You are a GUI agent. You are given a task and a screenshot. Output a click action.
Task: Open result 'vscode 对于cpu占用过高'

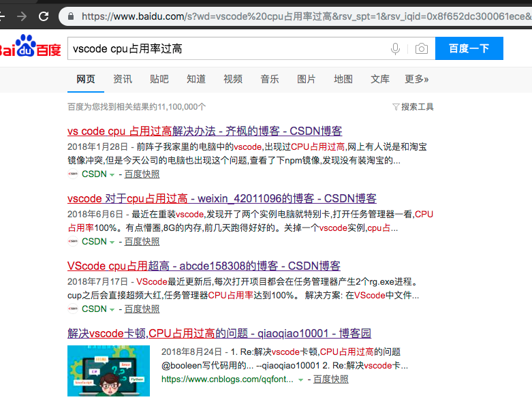(222, 198)
